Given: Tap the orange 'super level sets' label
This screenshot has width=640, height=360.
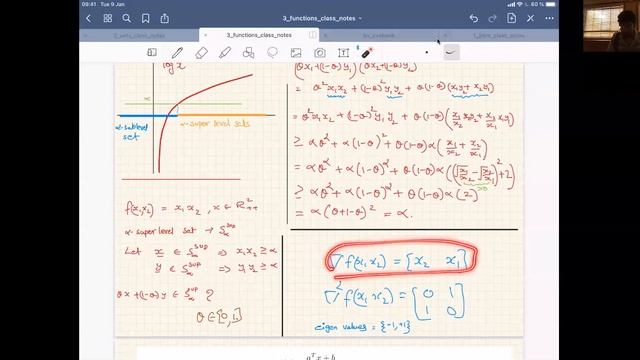Looking at the screenshot, I should [x=214, y=123].
